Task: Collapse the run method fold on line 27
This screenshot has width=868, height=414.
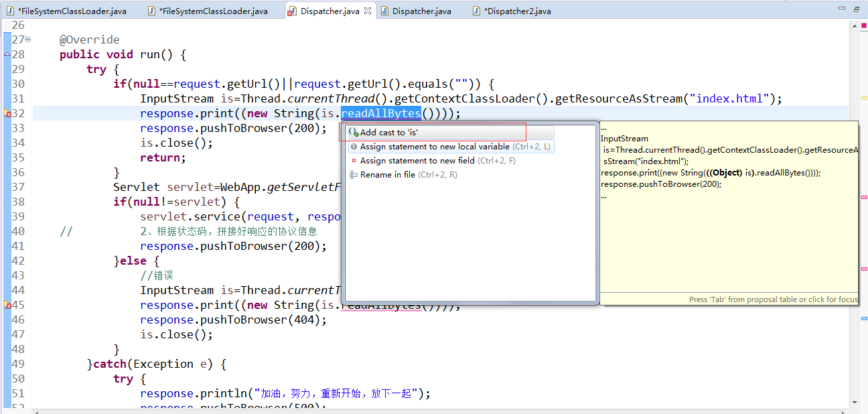Action: tap(27, 40)
